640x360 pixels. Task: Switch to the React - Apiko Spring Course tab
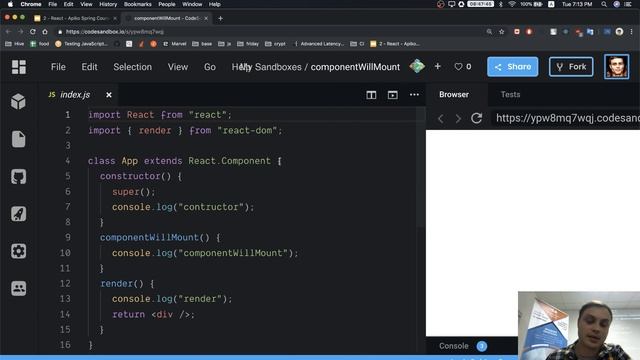(76, 18)
